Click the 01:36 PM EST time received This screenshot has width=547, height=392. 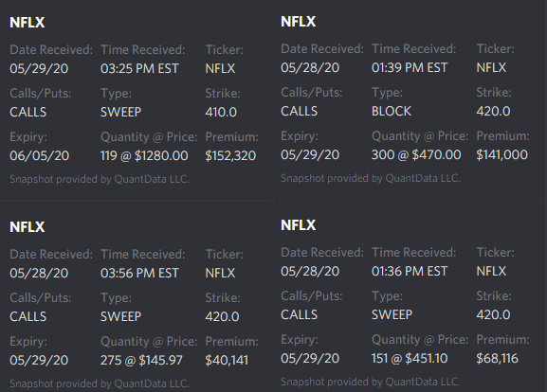410,271
